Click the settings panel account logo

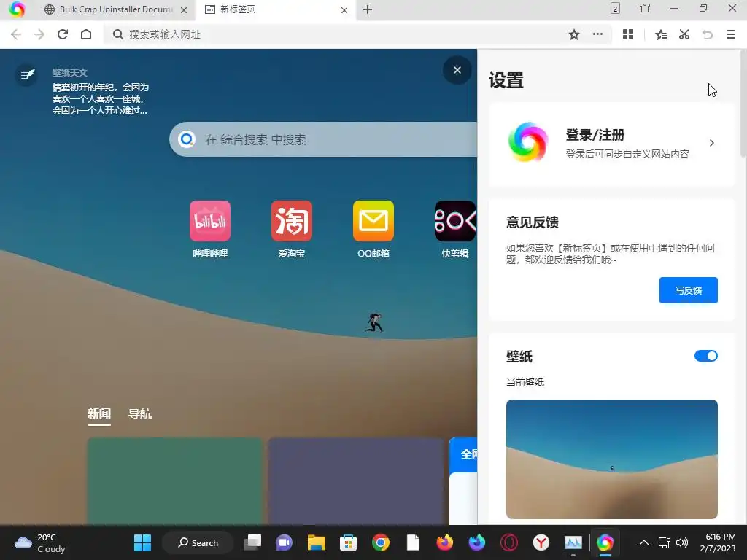(528, 142)
